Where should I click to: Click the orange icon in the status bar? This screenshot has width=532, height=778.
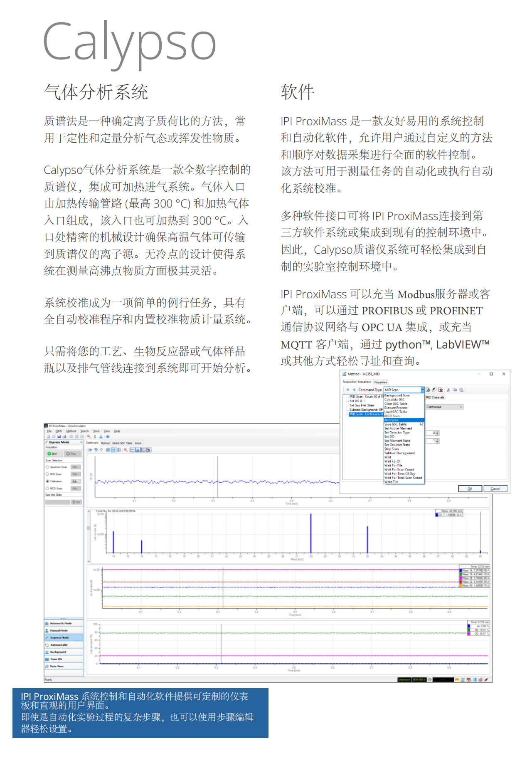pos(457,679)
